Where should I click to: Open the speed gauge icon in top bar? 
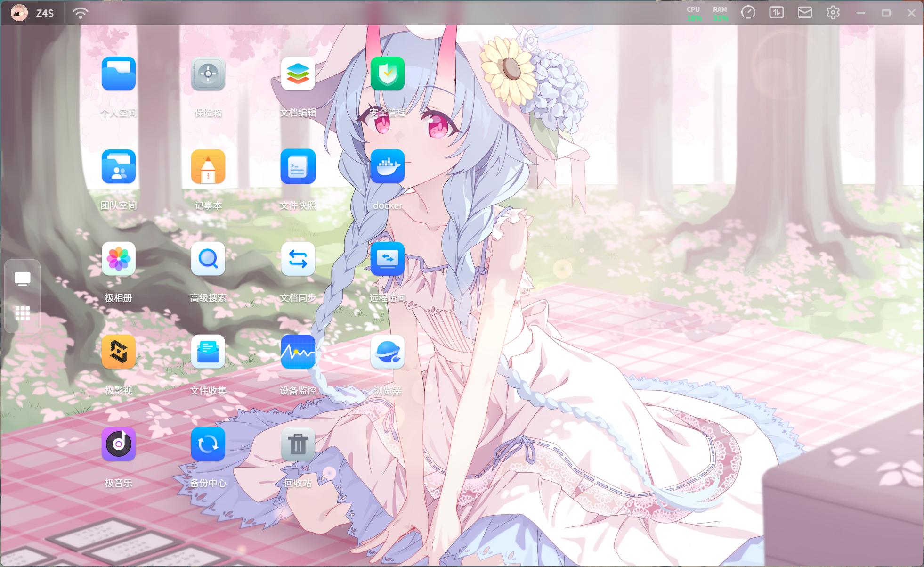click(x=748, y=12)
